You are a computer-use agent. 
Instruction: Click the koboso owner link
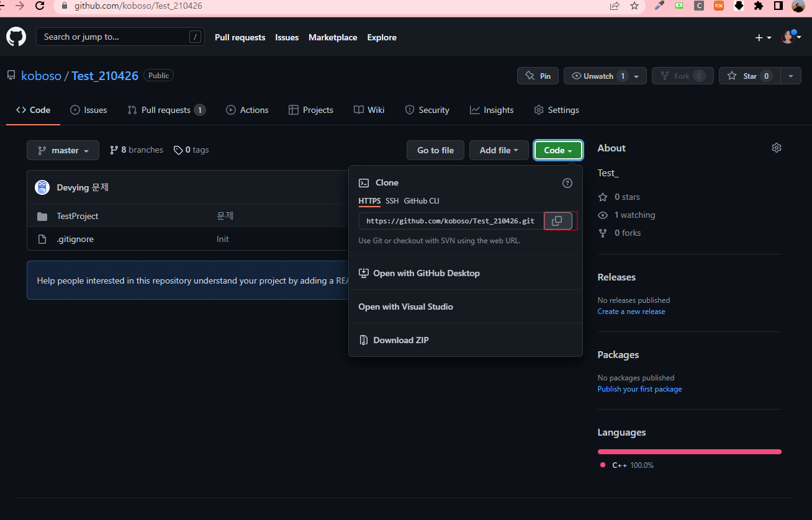point(41,76)
